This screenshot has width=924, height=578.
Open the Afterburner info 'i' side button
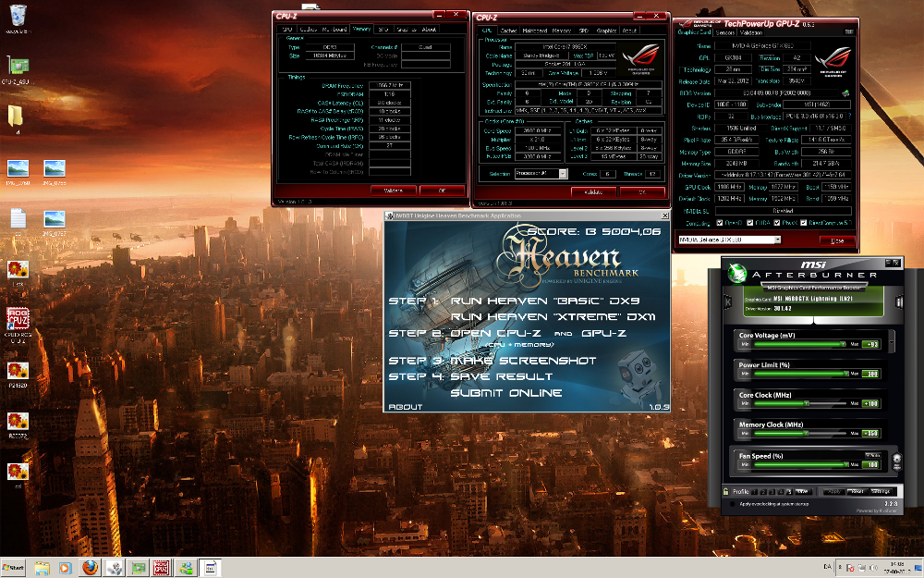click(899, 302)
